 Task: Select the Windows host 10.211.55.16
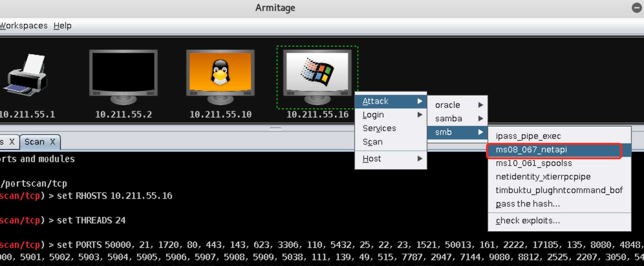[317, 77]
